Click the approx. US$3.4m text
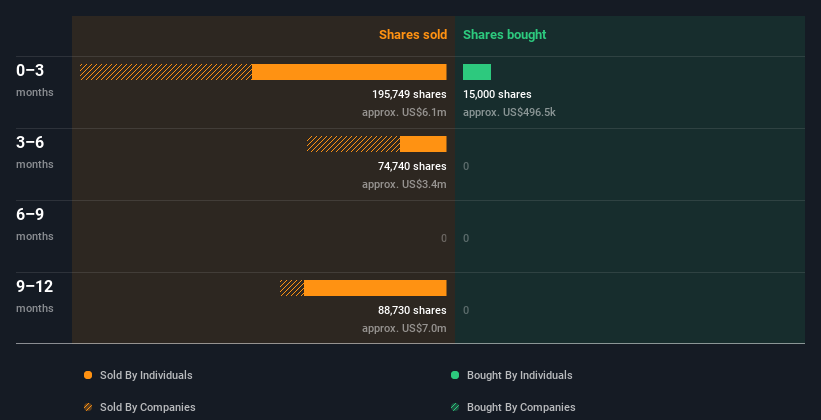 (404, 184)
